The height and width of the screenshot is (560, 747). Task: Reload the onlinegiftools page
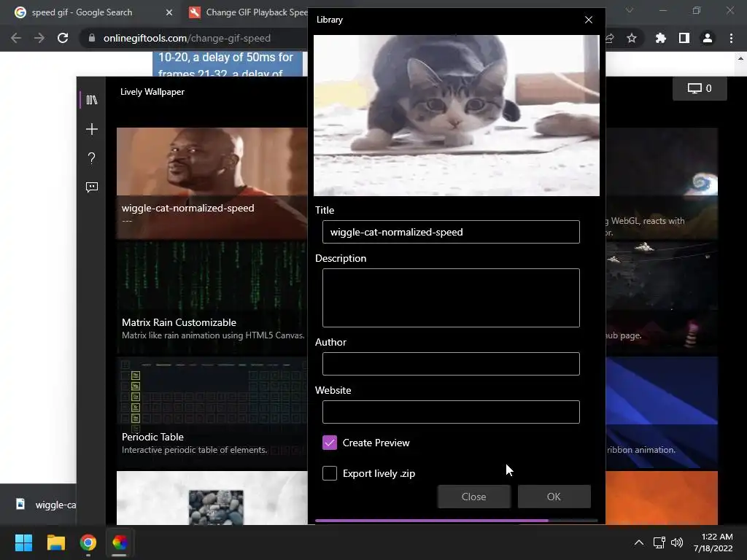click(x=63, y=38)
